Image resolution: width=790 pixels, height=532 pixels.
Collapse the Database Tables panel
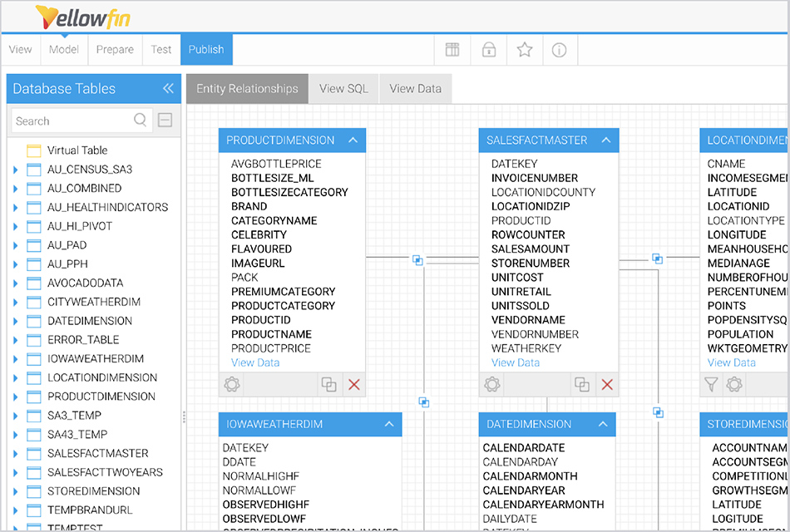click(168, 88)
